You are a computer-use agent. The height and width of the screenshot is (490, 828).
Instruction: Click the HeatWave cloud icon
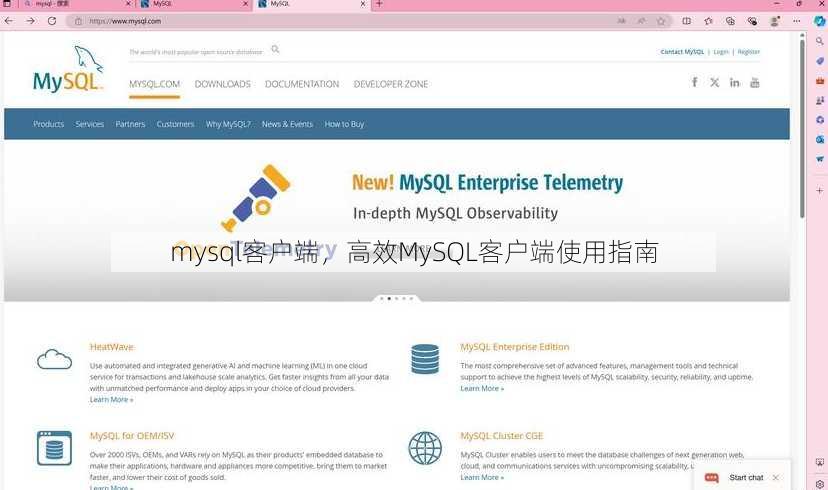tap(54, 360)
